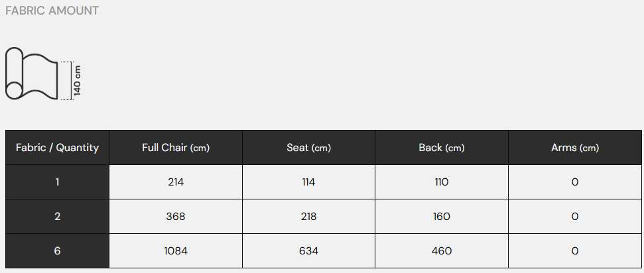Select the Back (cm) column header
This screenshot has height=273, width=644.
[441, 148]
